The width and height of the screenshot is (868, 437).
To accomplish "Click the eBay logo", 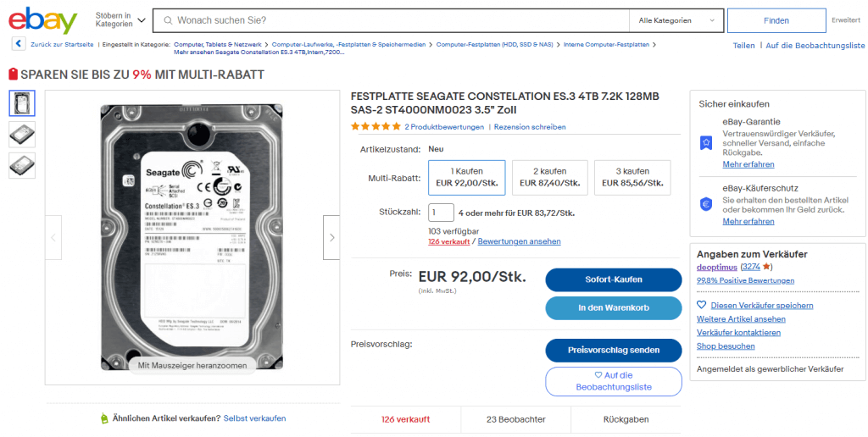I will (x=42, y=20).
